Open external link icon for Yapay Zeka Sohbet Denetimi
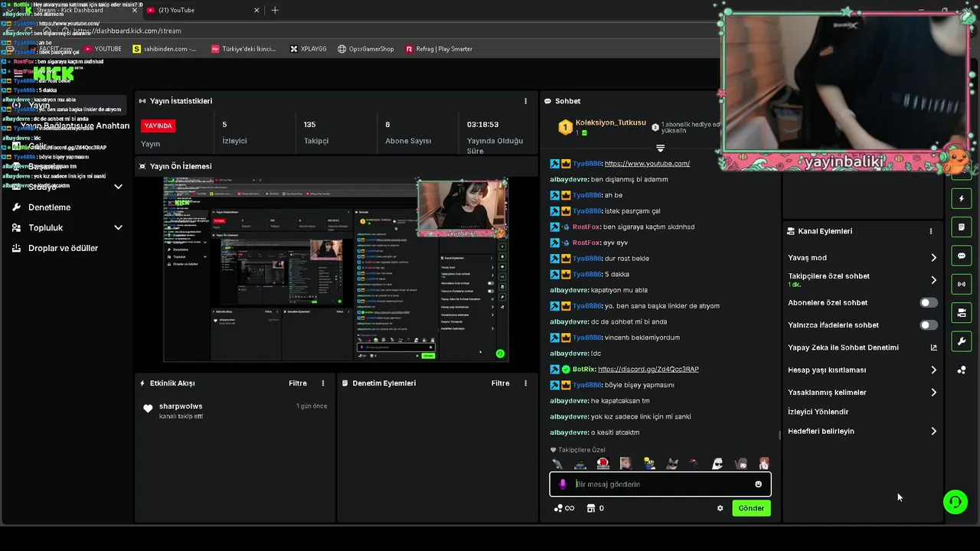Image resolution: width=980 pixels, height=551 pixels. coord(933,347)
